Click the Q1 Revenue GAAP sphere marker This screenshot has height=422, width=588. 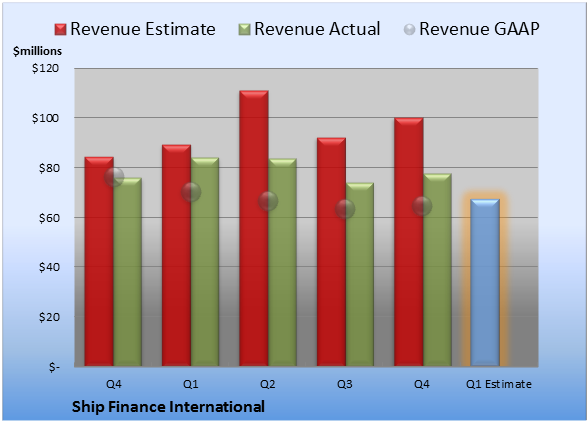(x=191, y=192)
